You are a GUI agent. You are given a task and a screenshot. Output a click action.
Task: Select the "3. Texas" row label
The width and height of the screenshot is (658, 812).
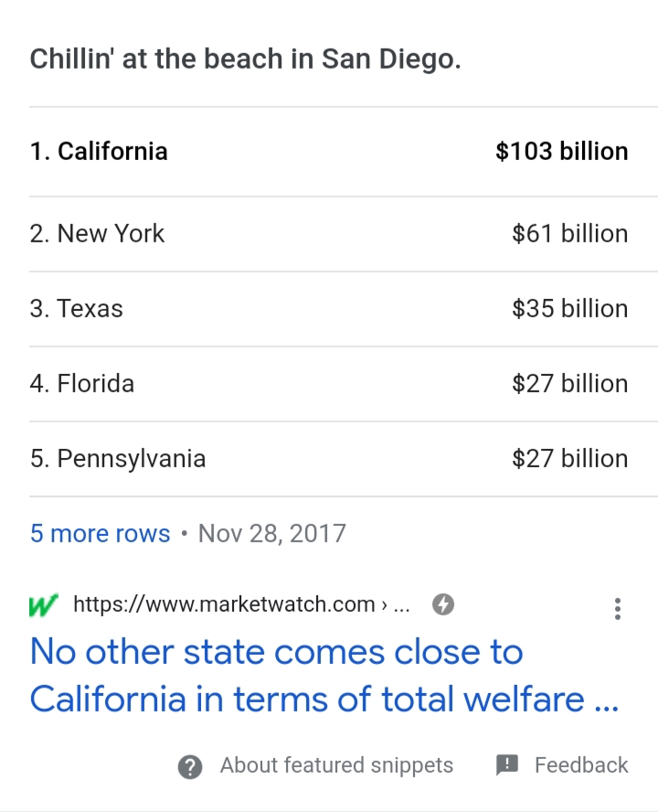(x=76, y=308)
